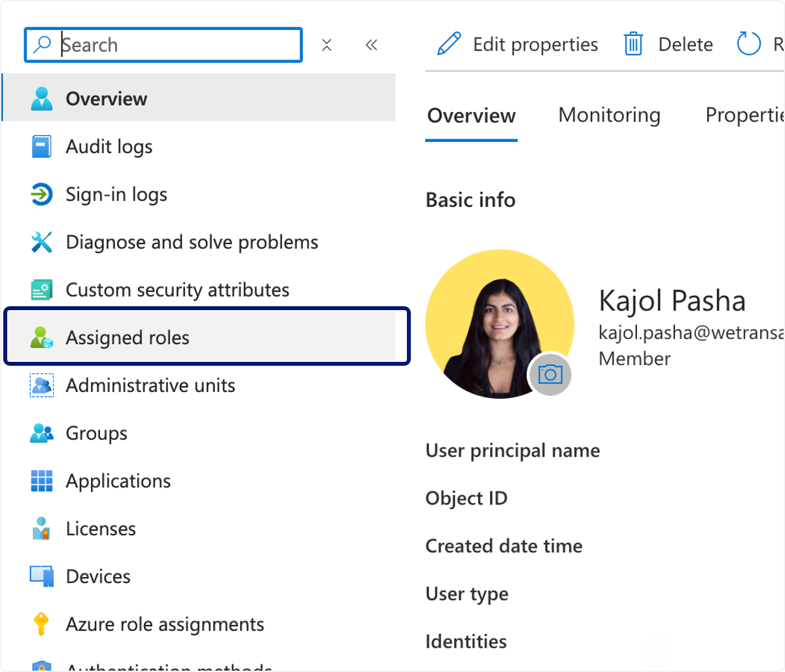This screenshot has height=672, width=785.
Task: Click the Custom security attributes icon
Action: click(x=42, y=290)
